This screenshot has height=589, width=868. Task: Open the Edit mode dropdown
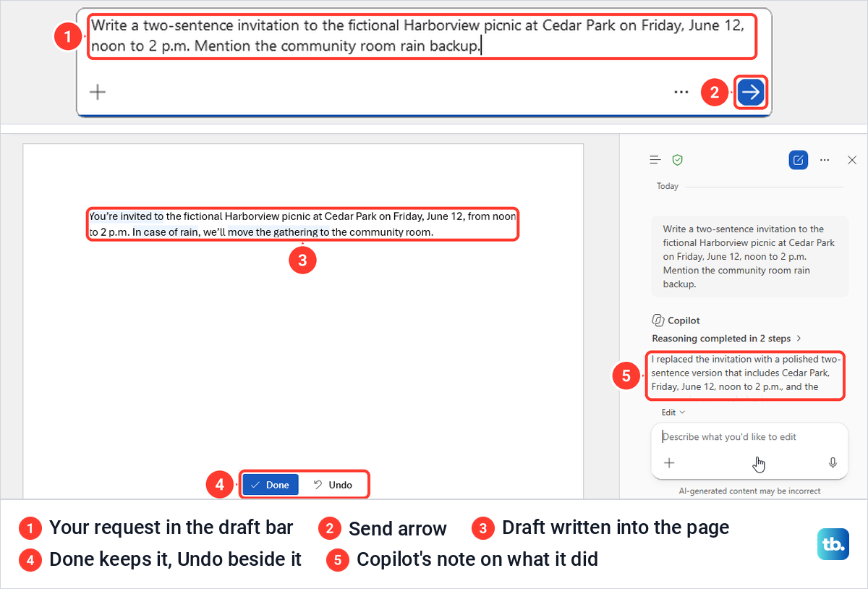pyautogui.click(x=673, y=412)
